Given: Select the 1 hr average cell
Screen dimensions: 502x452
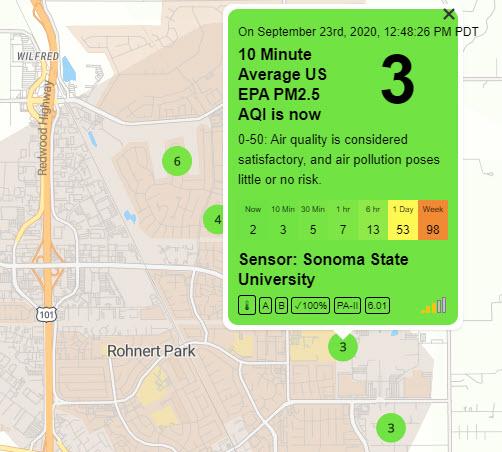Looking at the screenshot, I should (x=343, y=220).
